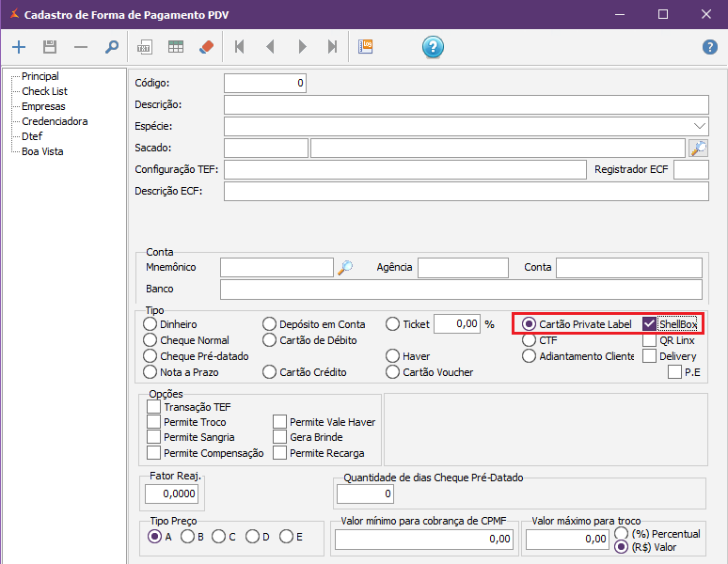Image resolution: width=728 pixels, height=564 pixels.
Task: Open the Check List tree item
Action: tap(44, 91)
